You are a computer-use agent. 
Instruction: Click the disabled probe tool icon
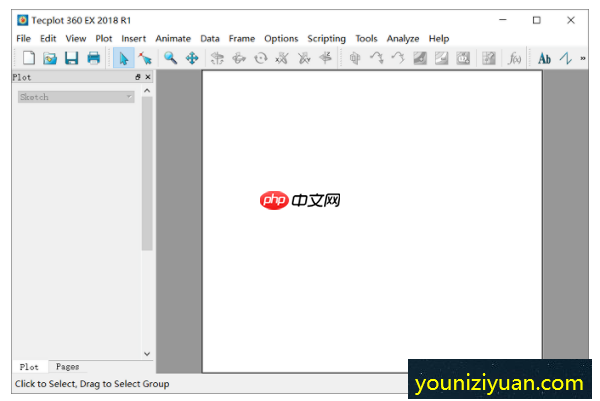coord(489,58)
